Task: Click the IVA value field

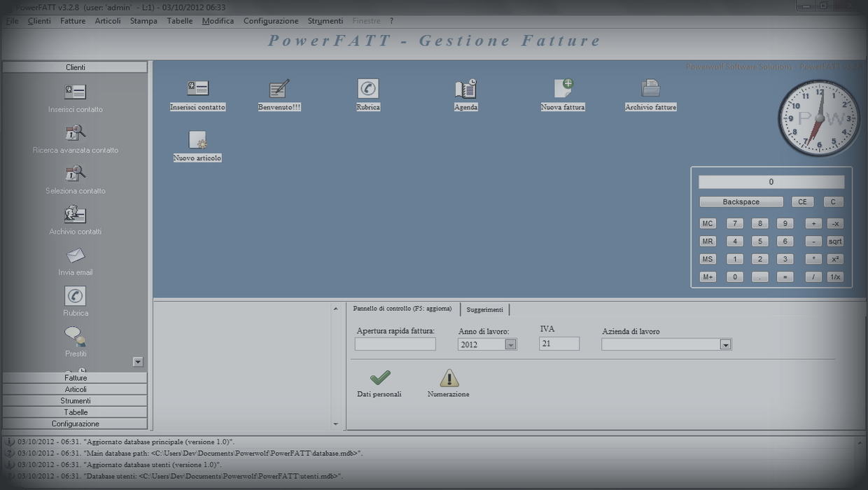Action: click(559, 344)
